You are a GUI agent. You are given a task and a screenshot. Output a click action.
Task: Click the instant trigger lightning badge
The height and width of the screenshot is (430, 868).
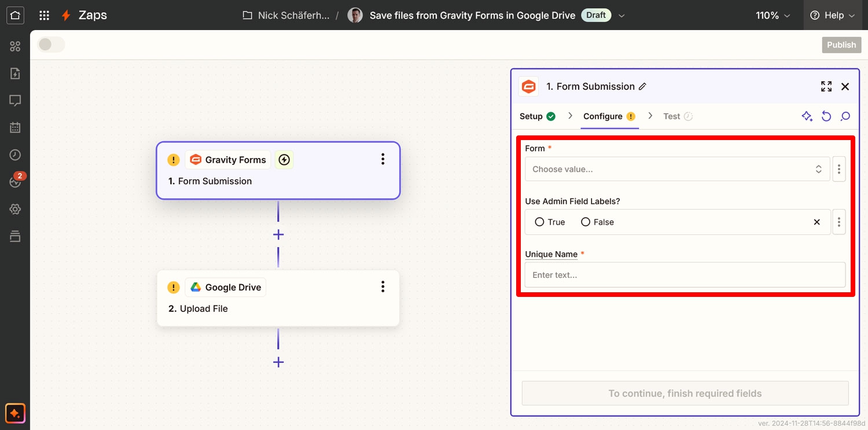click(284, 160)
